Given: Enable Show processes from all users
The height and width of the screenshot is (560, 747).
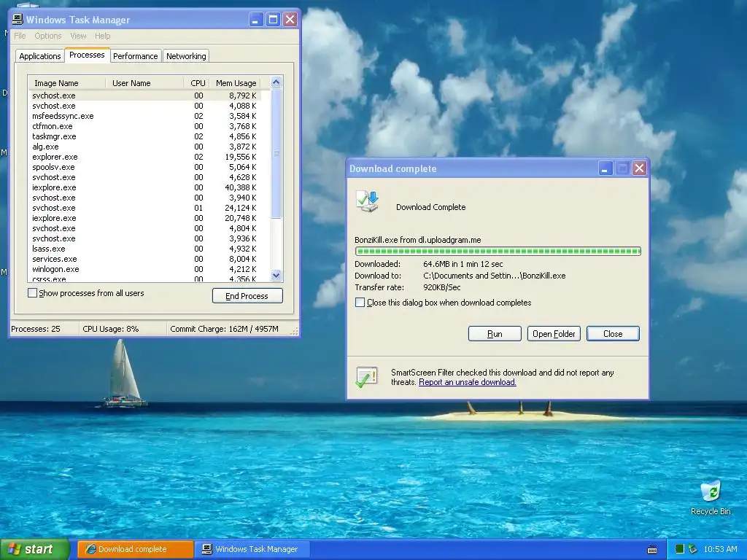Looking at the screenshot, I should (x=32, y=293).
